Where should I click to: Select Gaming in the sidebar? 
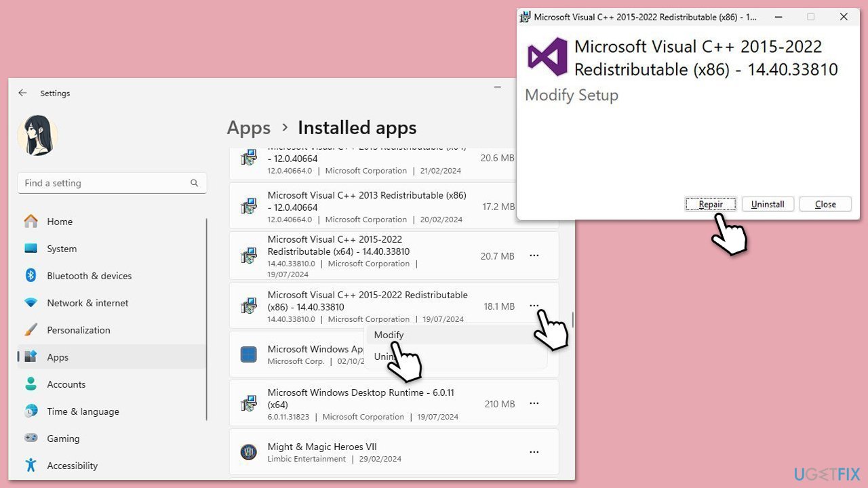click(63, 438)
